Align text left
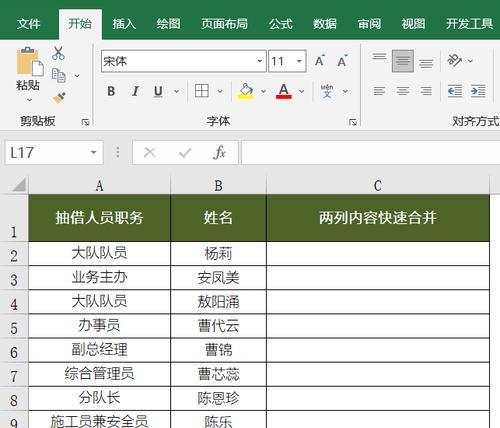Viewport: 500px width, 428px height. pos(379,91)
